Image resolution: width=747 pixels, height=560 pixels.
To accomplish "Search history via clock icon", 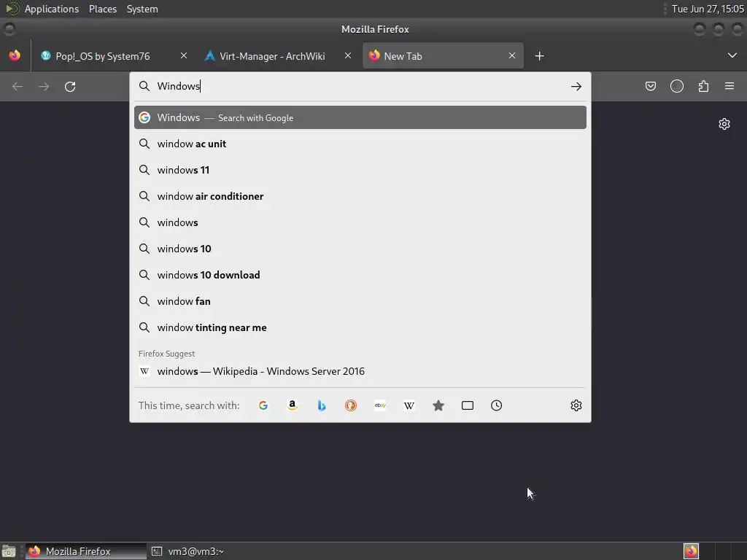I will click(496, 405).
